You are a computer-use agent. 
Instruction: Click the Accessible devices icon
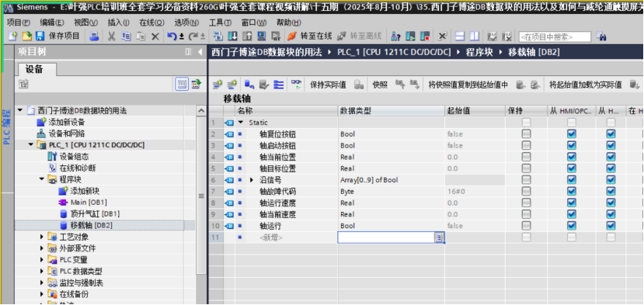coord(396,36)
